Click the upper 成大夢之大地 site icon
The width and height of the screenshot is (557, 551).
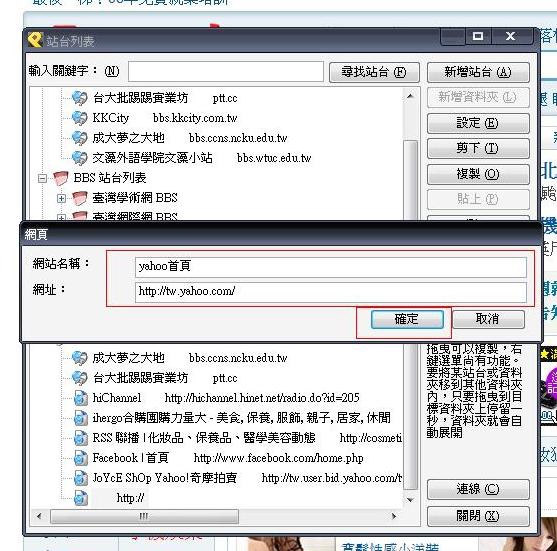(79, 138)
